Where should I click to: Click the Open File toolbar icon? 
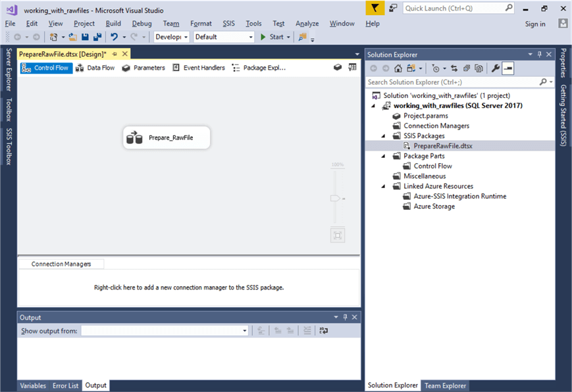pos(73,37)
